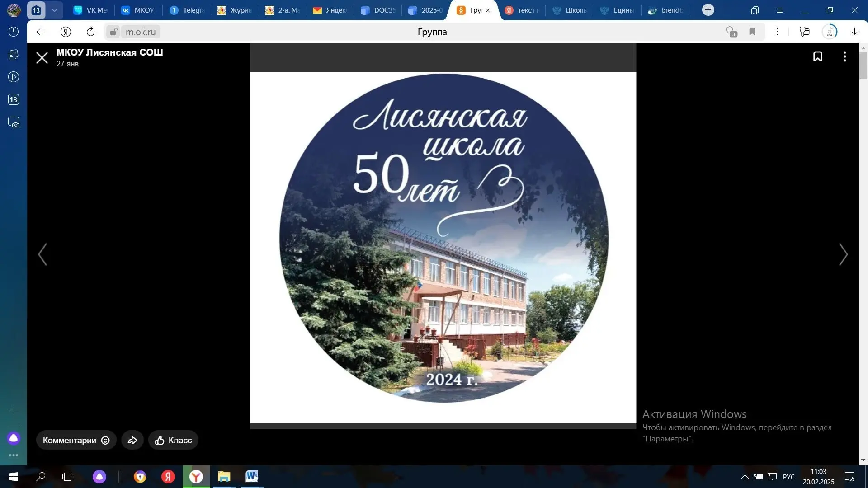Screen dimensions: 868x488
Task: Bookmark this photo with the bookmark icon
Action: pyautogui.click(x=817, y=57)
